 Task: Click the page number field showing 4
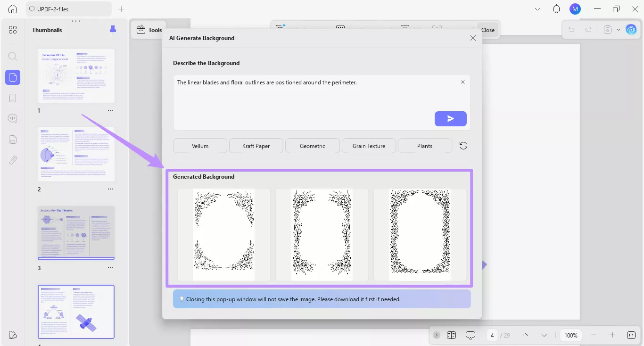point(492,335)
